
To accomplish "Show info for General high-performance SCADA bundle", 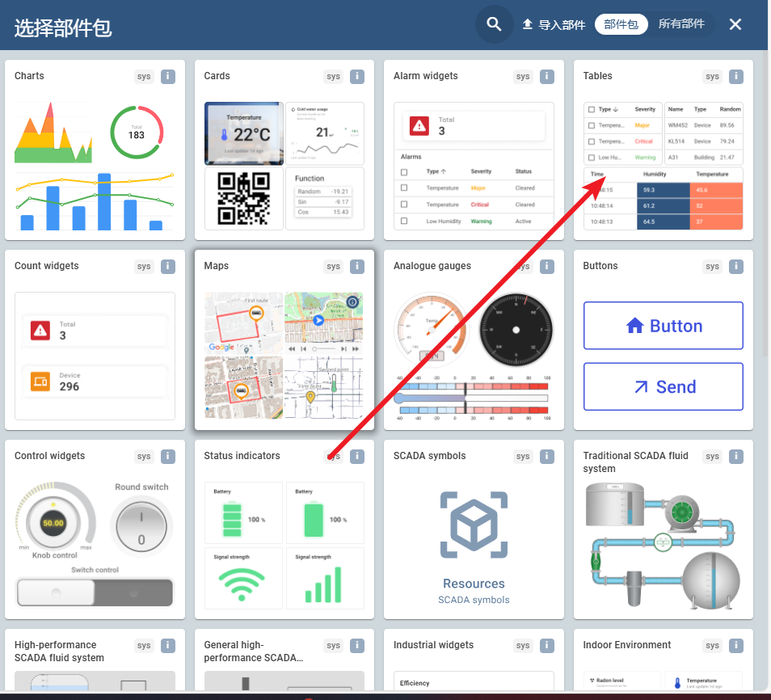I will 357,645.
